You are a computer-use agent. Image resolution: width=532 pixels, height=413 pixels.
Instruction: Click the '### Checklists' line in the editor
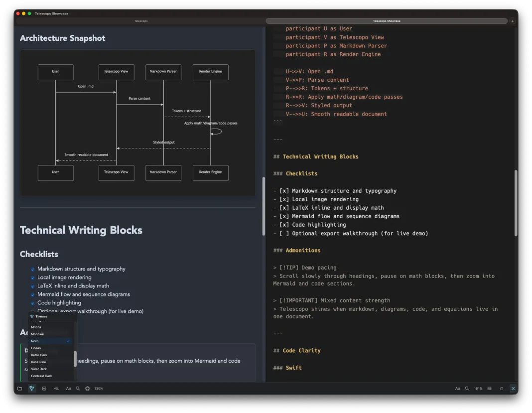click(x=295, y=173)
